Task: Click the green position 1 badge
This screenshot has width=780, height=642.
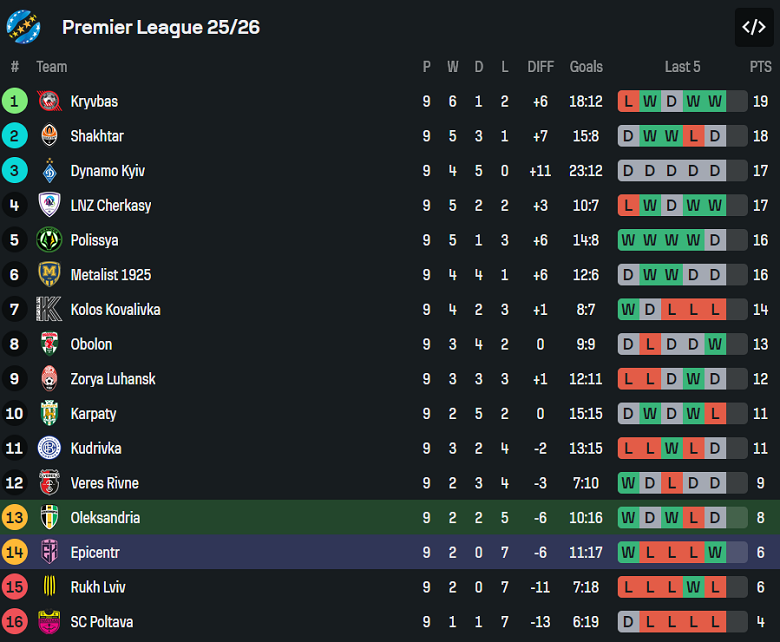Action: point(15,101)
